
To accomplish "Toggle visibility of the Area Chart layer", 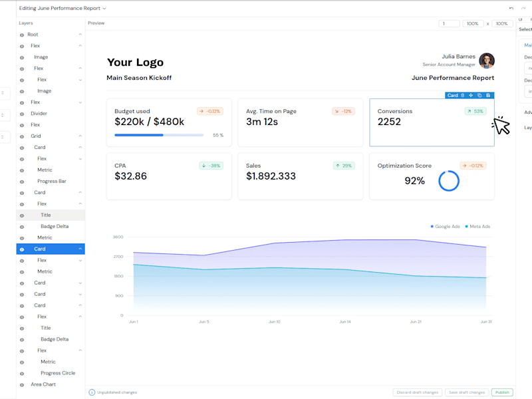I will [x=22, y=385].
